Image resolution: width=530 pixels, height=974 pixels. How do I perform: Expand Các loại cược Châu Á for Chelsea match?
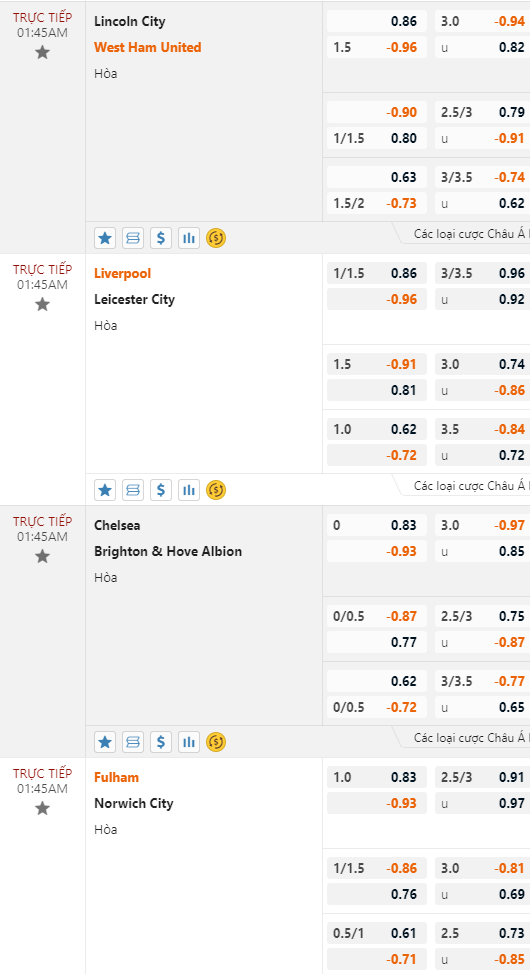click(x=471, y=738)
